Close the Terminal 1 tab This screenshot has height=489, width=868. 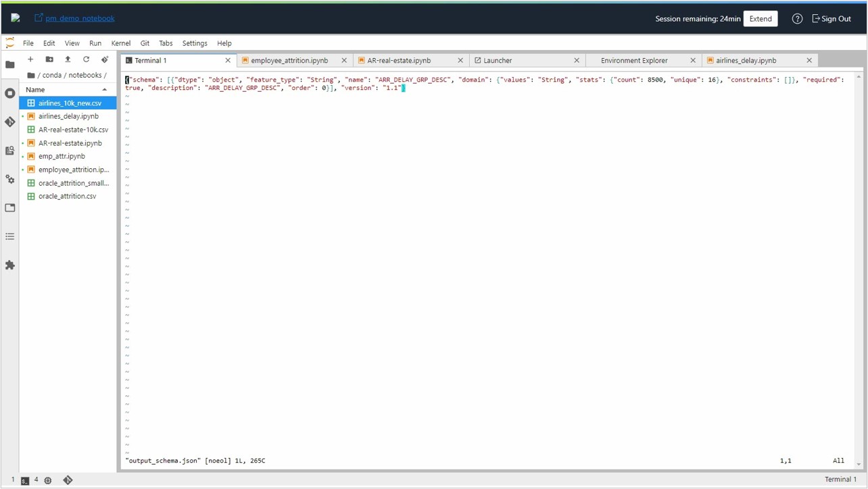point(228,60)
